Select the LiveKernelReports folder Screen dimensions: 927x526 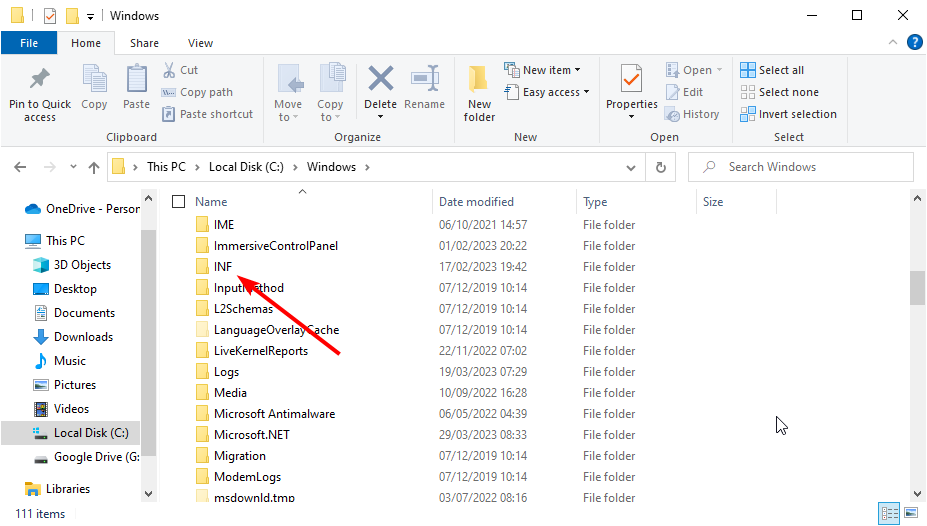coord(261,351)
